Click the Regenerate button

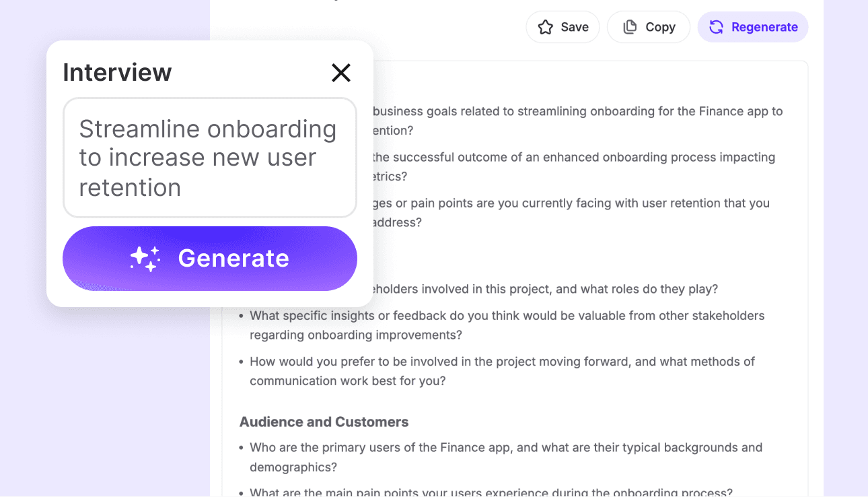tap(753, 26)
